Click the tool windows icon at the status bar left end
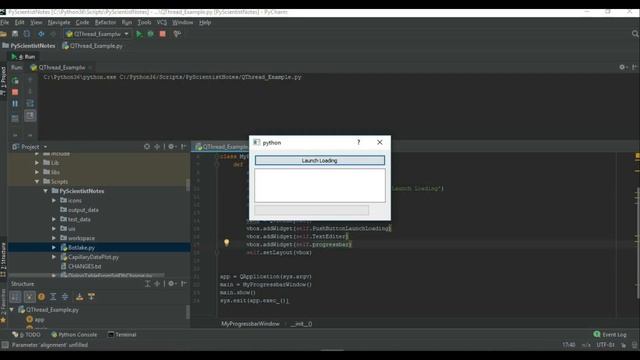 [x=4, y=345]
